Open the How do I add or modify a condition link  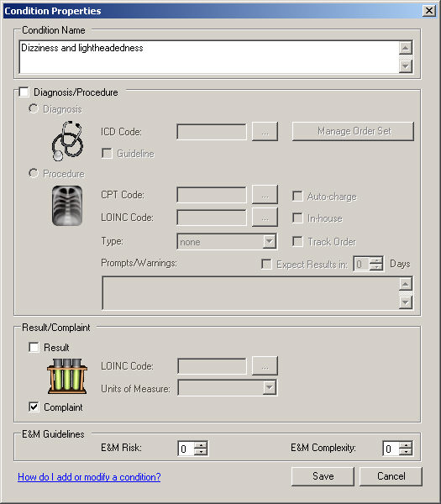pos(89,477)
